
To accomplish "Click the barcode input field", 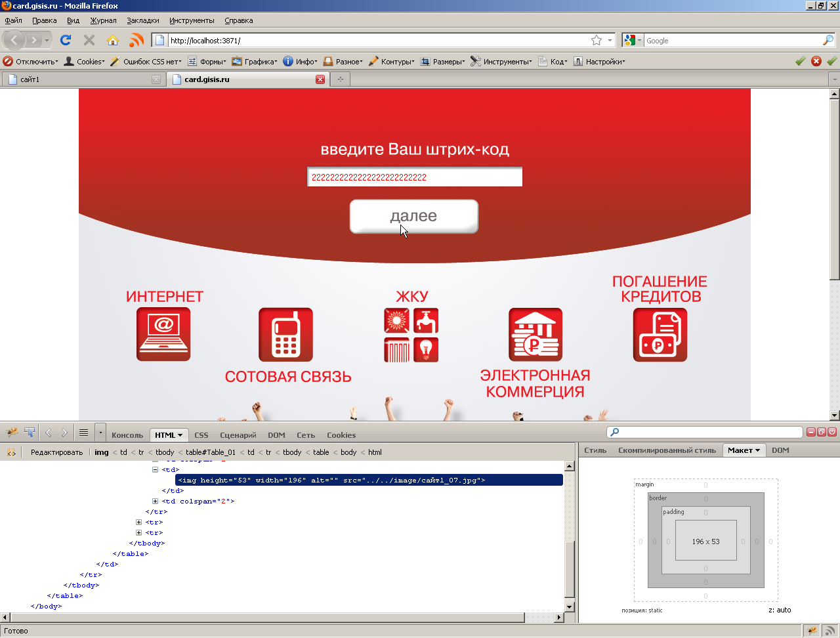I will (x=415, y=177).
